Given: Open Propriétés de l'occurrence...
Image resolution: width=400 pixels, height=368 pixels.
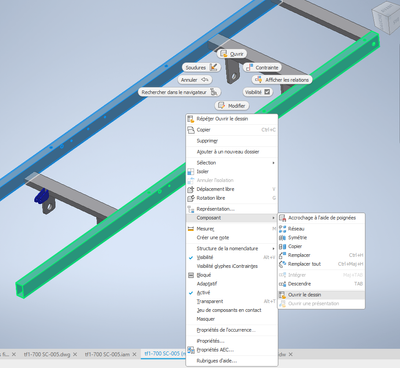Looking at the screenshot, I should tap(232, 330).
